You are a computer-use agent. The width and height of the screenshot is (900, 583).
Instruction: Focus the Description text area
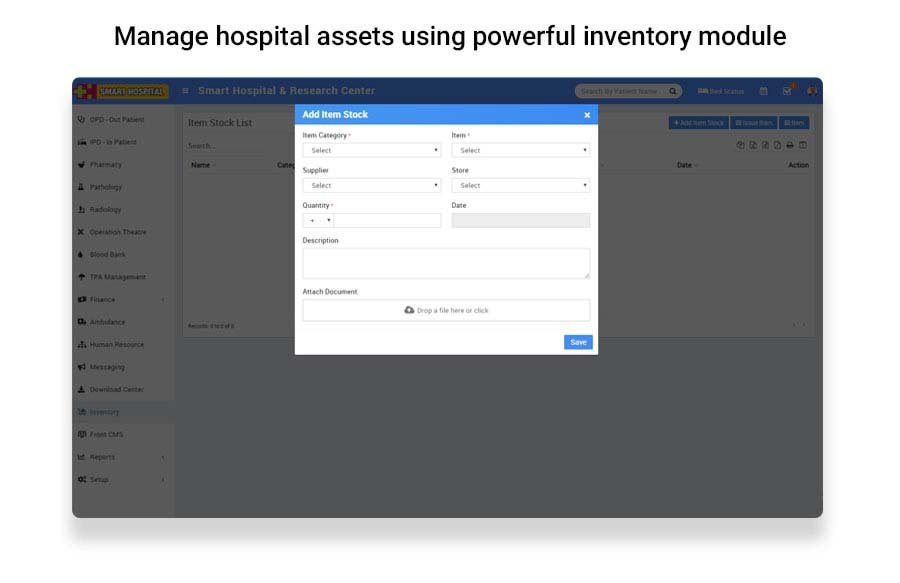pos(446,263)
